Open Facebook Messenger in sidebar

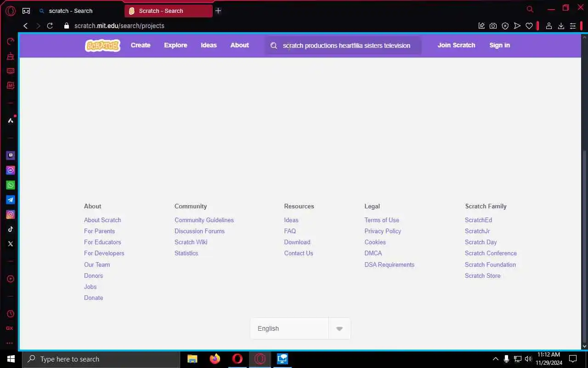pos(10,170)
